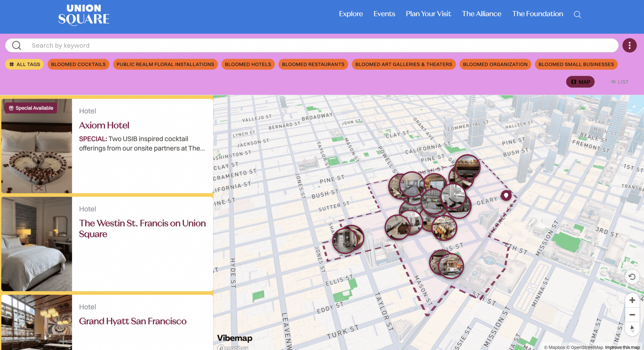Reset the map rotation with the refresh icon
644x350 pixels.
[632, 277]
